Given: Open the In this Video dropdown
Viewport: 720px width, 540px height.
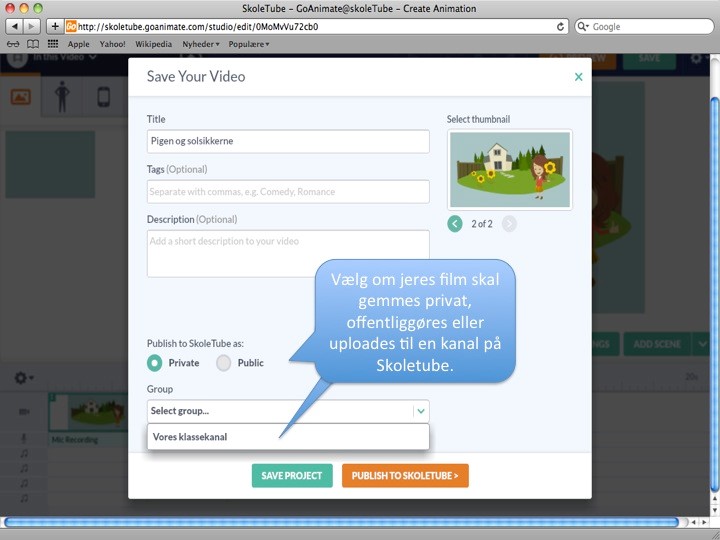Looking at the screenshot, I should (64, 57).
